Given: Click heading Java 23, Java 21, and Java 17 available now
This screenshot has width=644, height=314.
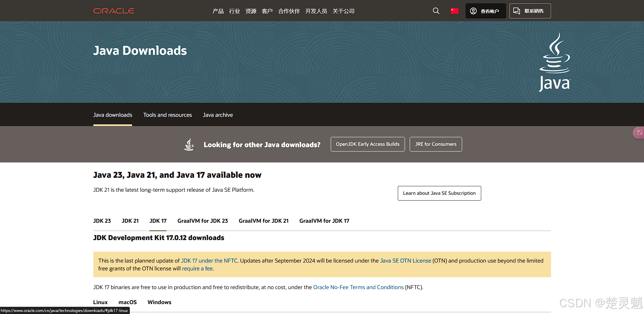Looking at the screenshot, I should click(x=177, y=175).
